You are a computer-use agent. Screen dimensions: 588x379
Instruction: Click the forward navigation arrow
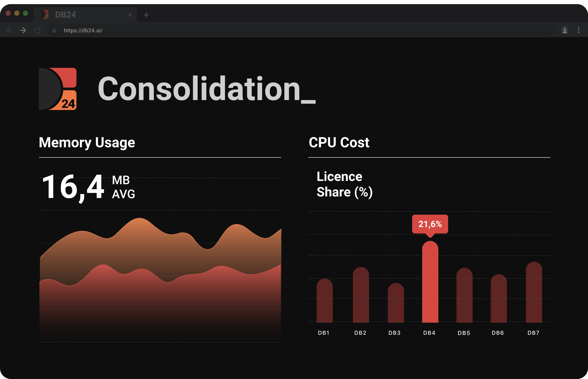coord(23,30)
